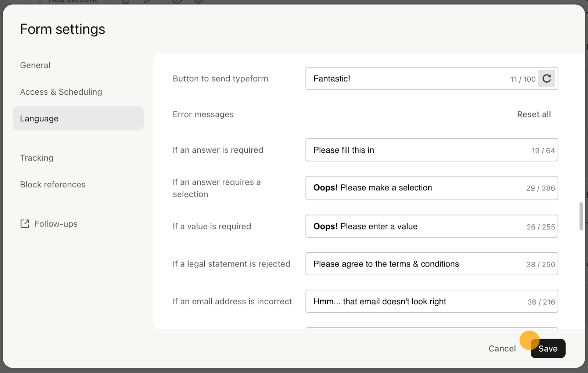Edit the terms & conditions error message
The height and width of the screenshot is (373, 588).
point(432,264)
